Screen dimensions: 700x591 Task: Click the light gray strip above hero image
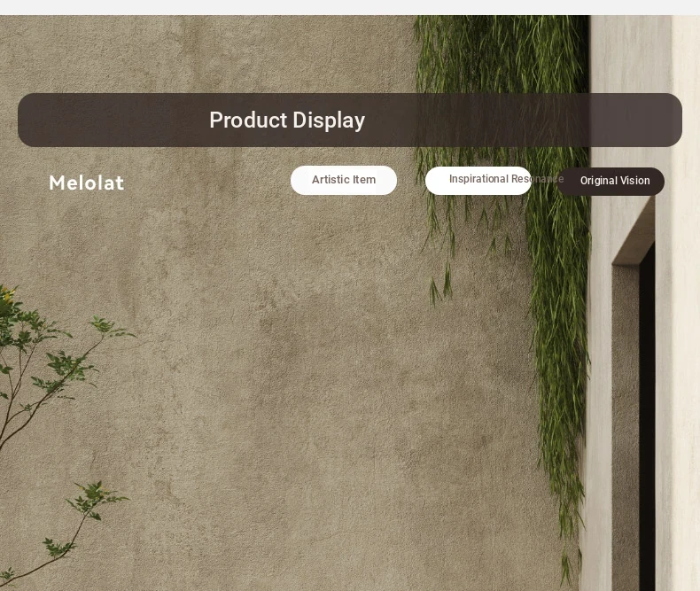pyautogui.click(x=350, y=8)
